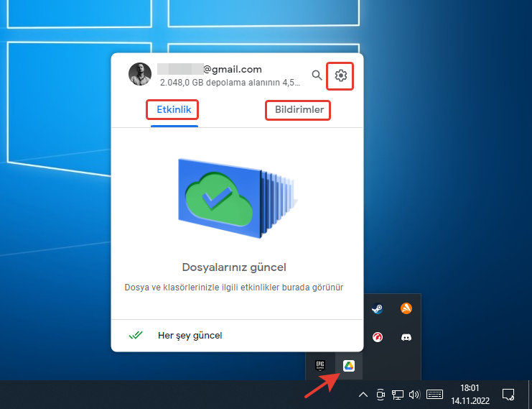
Task: Click the search magnifier in Drive popup
Action: (317, 75)
